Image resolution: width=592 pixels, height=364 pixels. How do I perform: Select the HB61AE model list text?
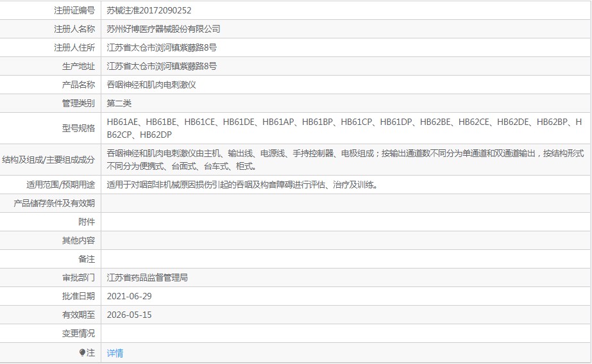click(344, 128)
